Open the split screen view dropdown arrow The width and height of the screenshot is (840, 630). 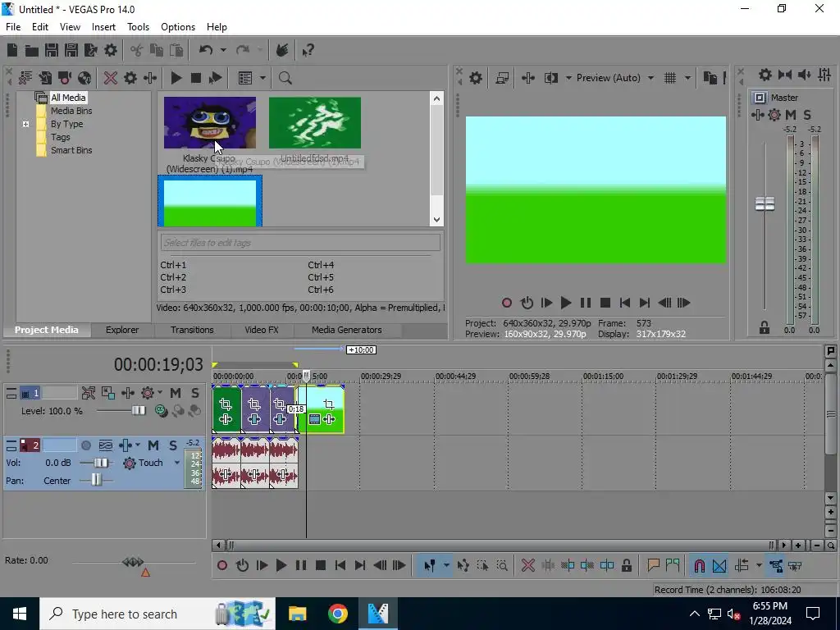(568, 78)
